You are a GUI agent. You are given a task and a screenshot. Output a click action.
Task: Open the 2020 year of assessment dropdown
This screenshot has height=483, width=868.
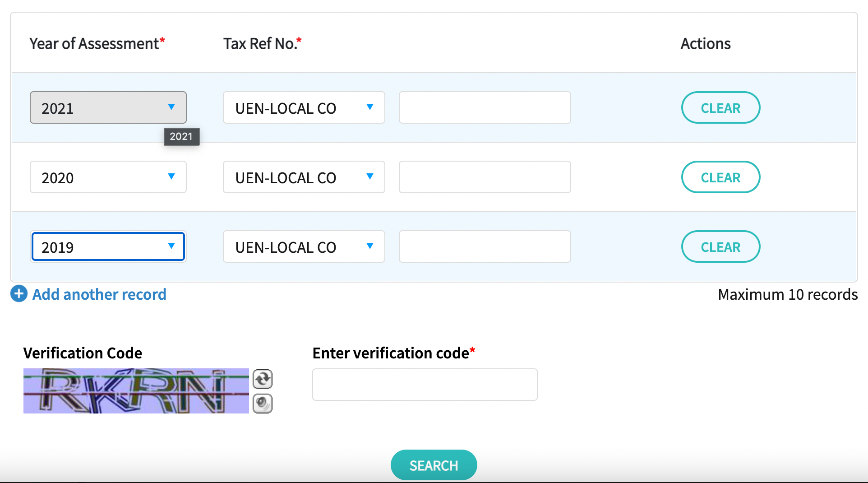point(108,177)
